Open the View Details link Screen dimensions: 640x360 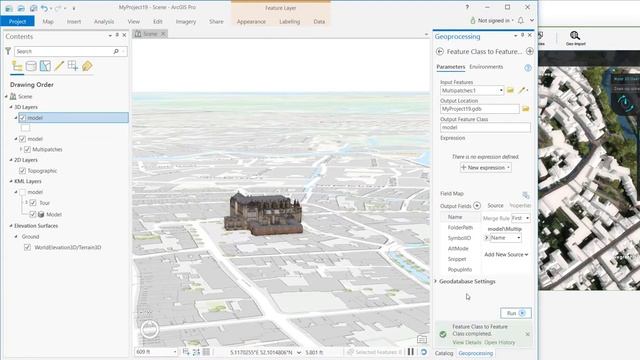click(x=467, y=342)
